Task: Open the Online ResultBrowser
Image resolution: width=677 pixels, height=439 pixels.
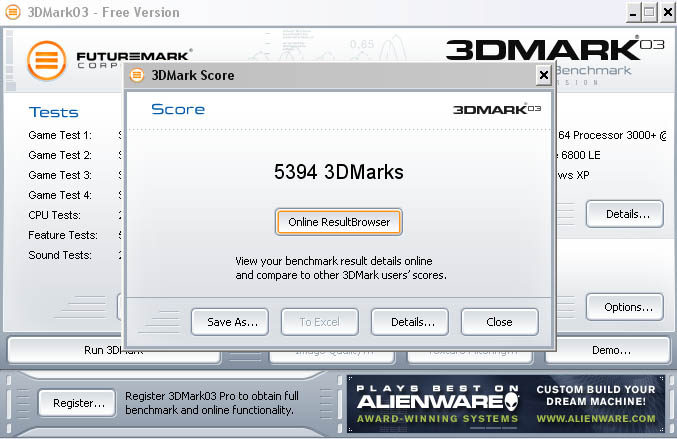Action: click(x=339, y=222)
